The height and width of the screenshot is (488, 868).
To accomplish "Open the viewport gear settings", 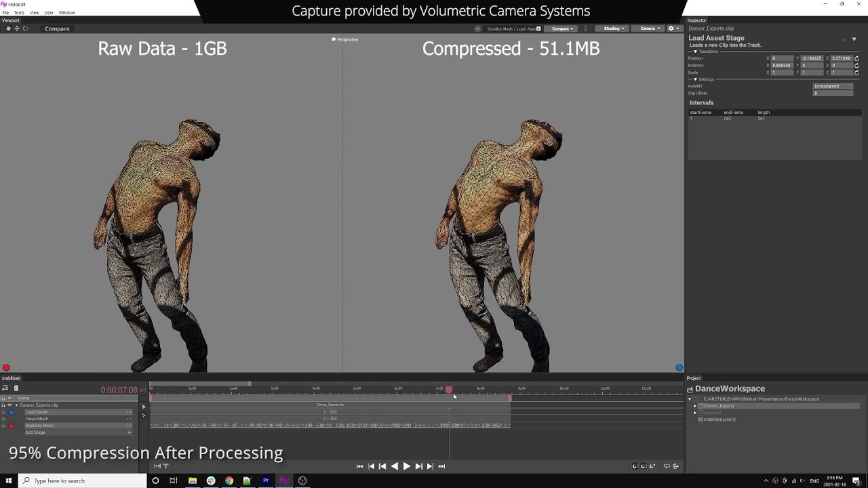I will pyautogui.click(x=671, y=28).
